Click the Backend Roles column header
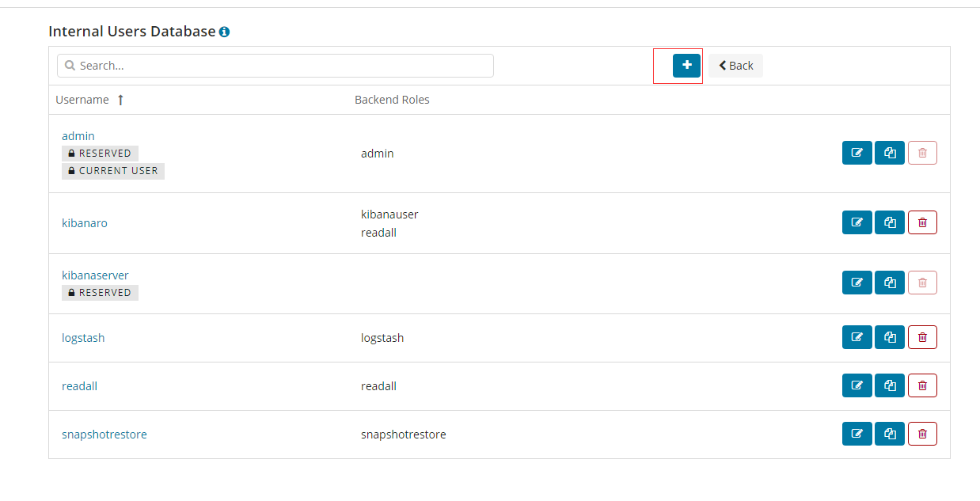This screenshot has width=980, height=501. tap(392, 101)
